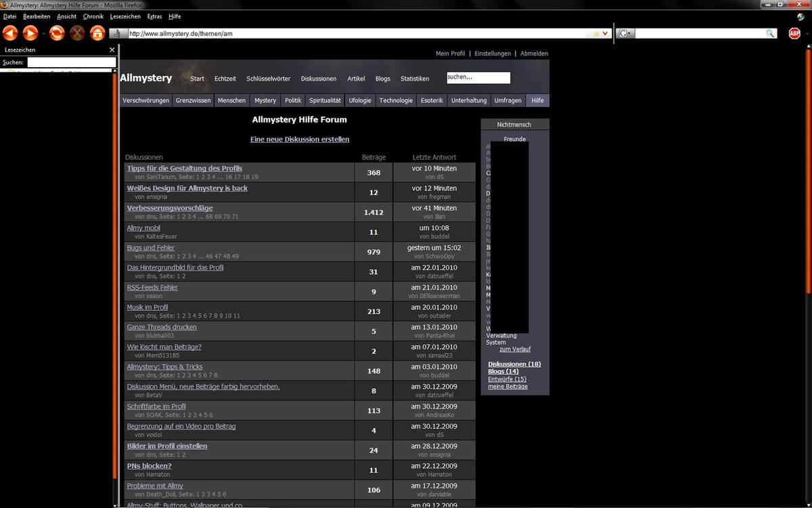Open the Extras menu

pos(154,16)
